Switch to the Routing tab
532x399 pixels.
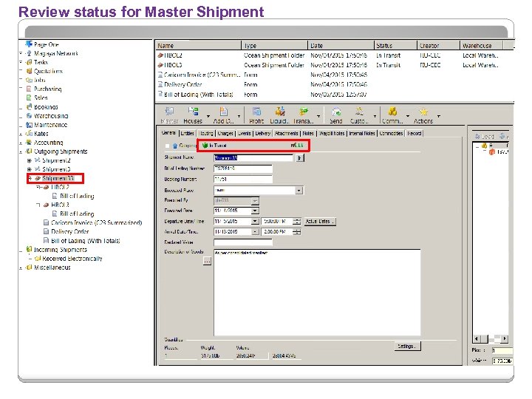[206, 133]
